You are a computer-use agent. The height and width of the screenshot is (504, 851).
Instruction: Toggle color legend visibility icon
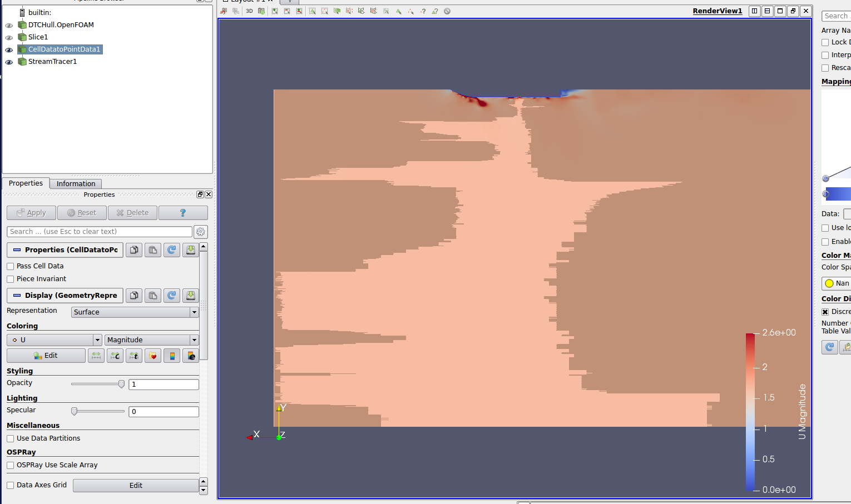click(172, 356)
